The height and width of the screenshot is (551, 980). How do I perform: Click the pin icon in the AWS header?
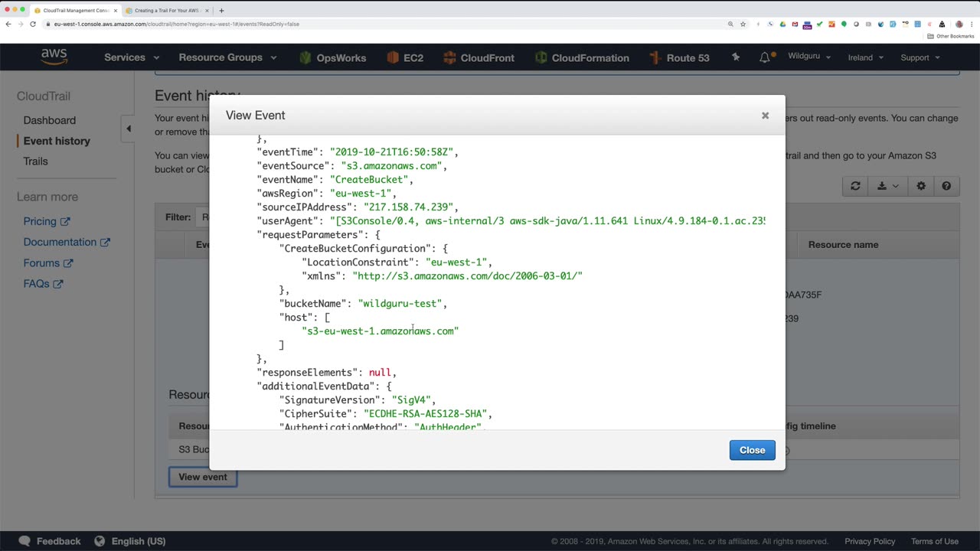pyautogui.click(x=736, y=57)
